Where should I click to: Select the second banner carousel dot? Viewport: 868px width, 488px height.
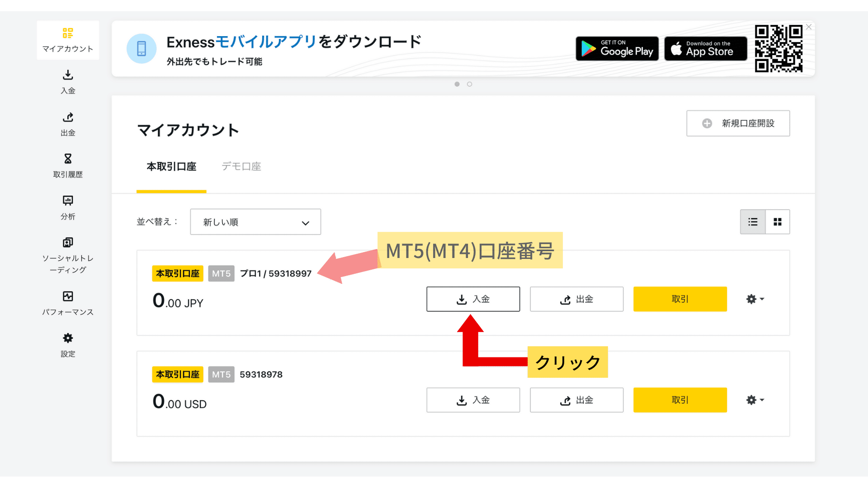pyautogui.click(x=470, y=84)
